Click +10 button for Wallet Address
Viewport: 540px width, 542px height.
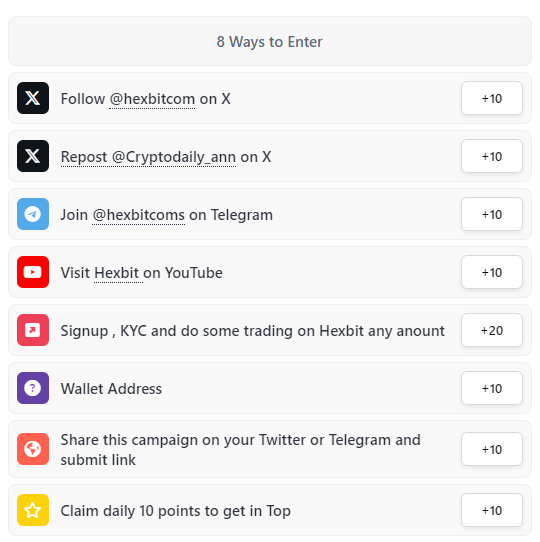click(492, 389)
